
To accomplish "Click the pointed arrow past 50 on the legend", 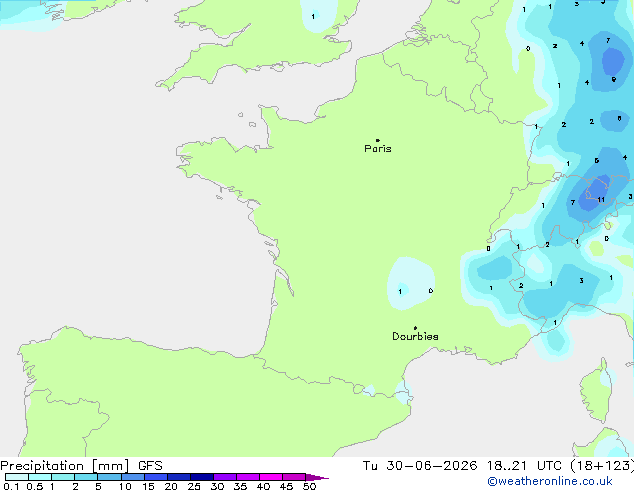I will pyautogui.click(x=317, y=477).
